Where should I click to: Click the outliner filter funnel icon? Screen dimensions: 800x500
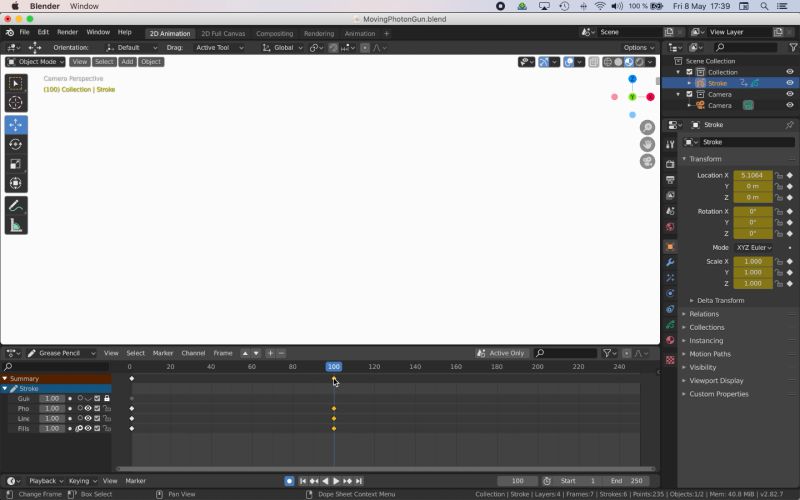pyautogui.click(x=793, y=47)
